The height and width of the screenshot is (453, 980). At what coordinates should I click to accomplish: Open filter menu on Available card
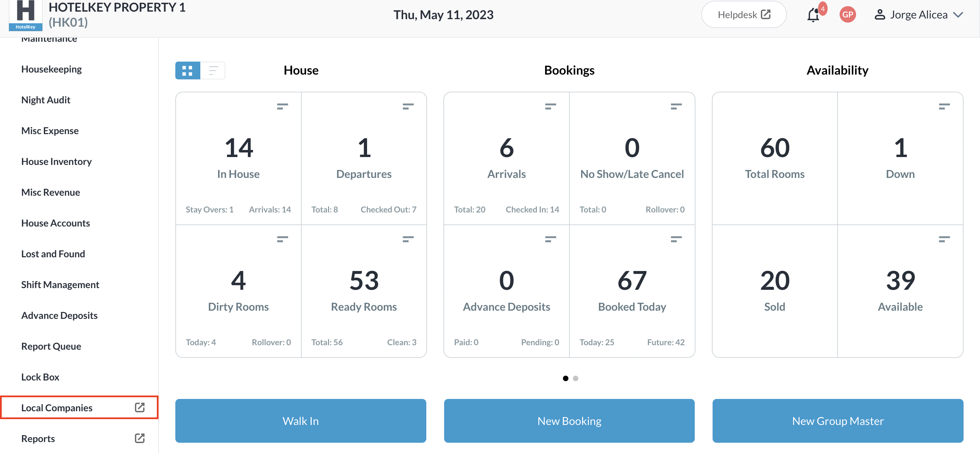[x=944, y=239]
